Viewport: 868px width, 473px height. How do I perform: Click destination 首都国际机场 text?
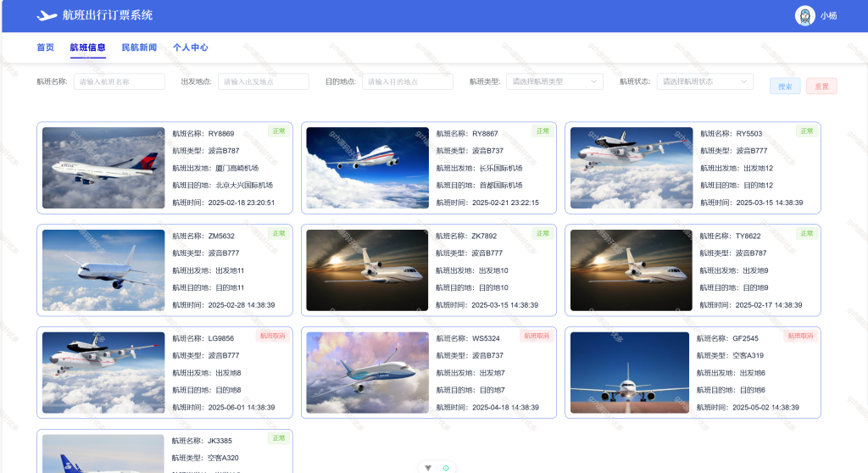pyautogui.click(x=501, y=186)
